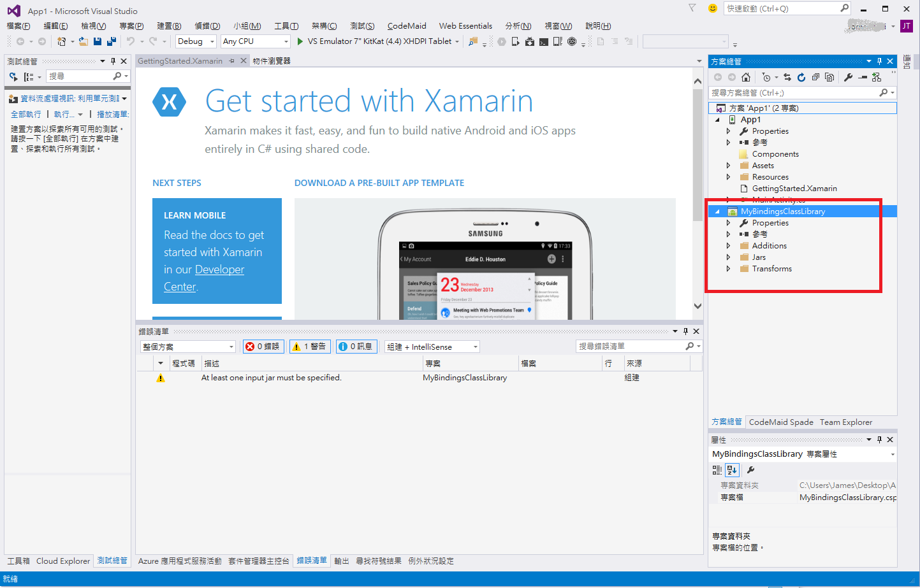
Task: Click the 全部執行 link in 測試總管
Action: click(x=26, y=114)
